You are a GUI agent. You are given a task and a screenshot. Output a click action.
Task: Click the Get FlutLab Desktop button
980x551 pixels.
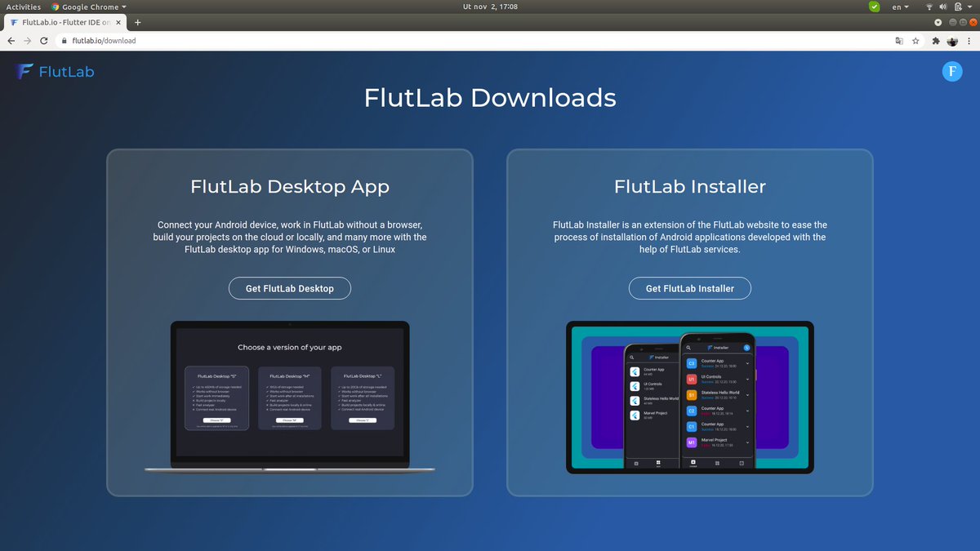coord(290,288)
